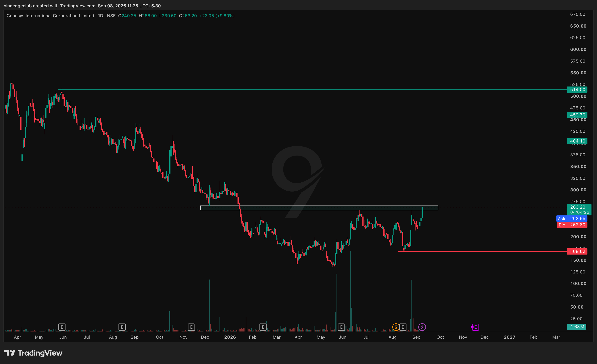Select the 514.00 horizontal level label
Screen dimensions: 597x364
pos(577,90)
